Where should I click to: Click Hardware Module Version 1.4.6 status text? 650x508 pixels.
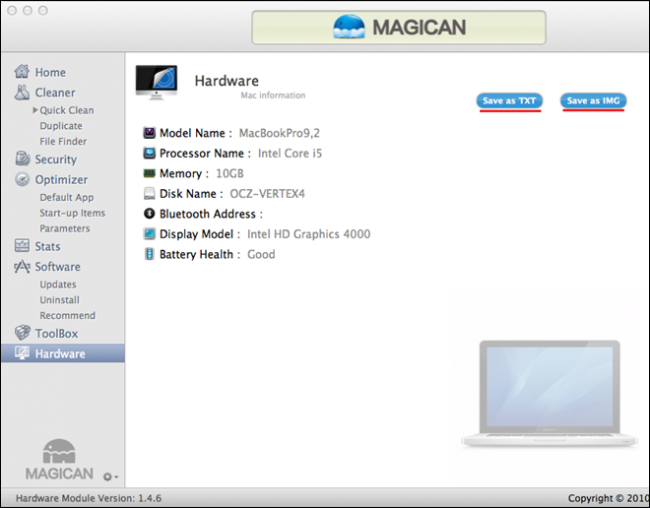(x=88, y=498)
